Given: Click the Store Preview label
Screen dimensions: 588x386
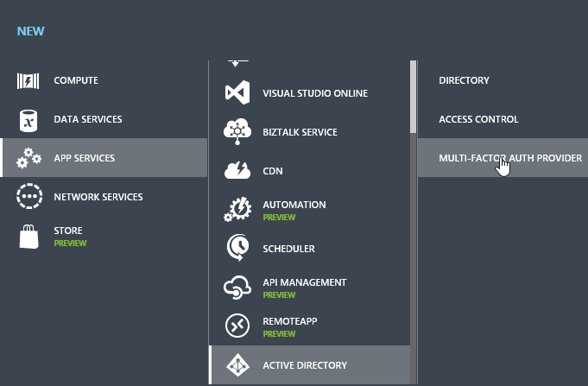Looking at the screenshot, I should pos(70,243).
